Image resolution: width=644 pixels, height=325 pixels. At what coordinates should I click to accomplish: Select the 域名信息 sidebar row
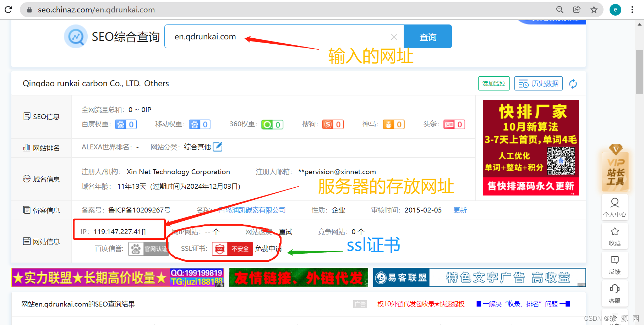click(x=42, y=179)
